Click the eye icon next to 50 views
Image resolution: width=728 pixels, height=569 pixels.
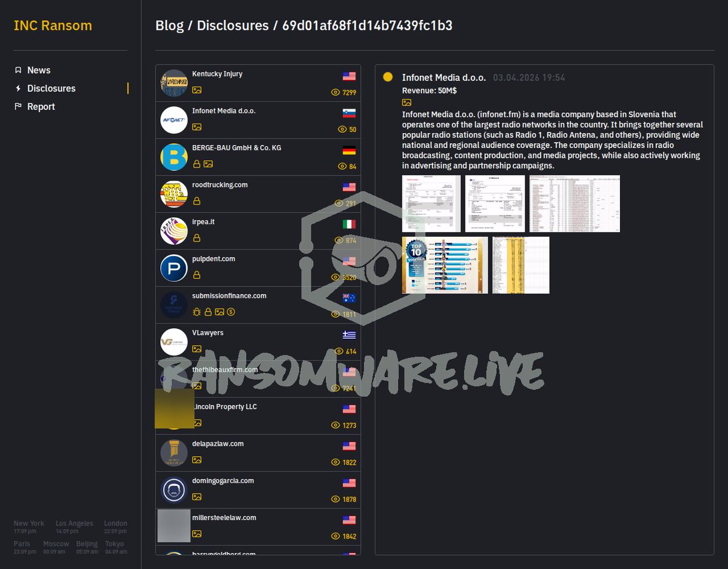[x=342, y=130]
